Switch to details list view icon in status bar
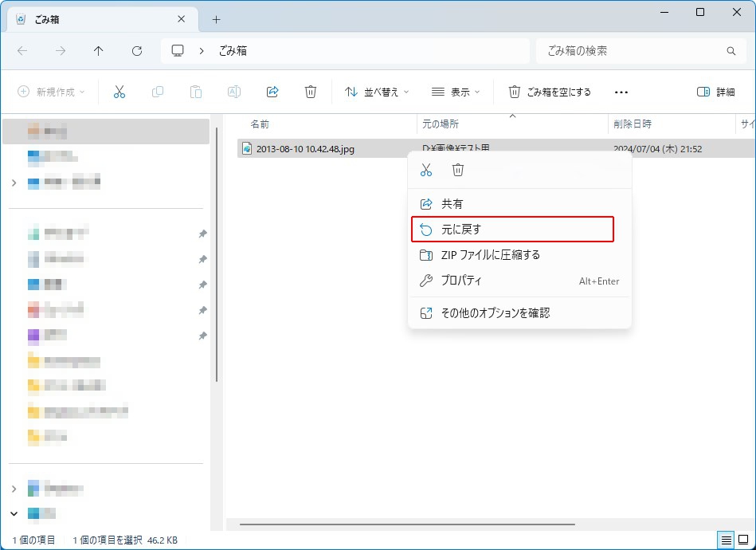This screenshot has width=756, height=550. click(726, 540)
